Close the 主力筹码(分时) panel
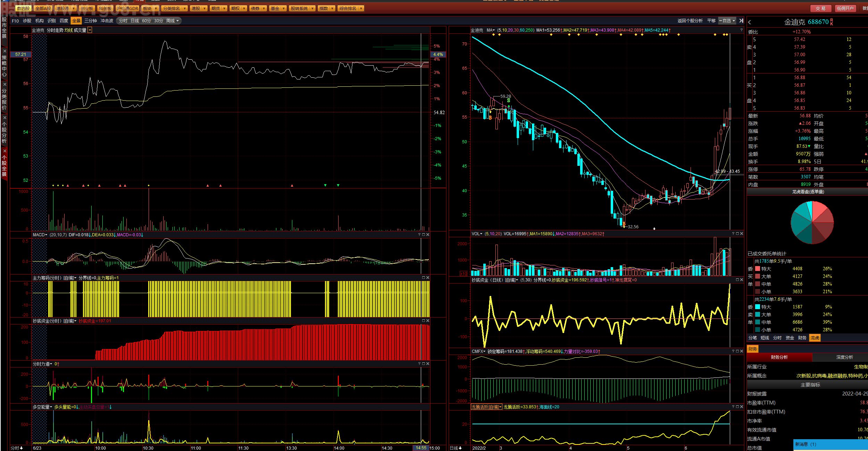Image resolution: width=868 pixels, height=451 pixels. coord(428,278)
